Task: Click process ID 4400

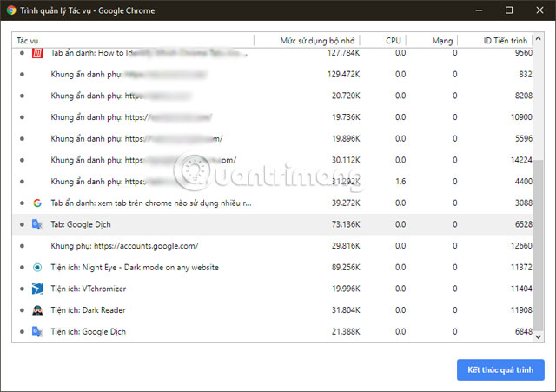Action: click(523, 182)
